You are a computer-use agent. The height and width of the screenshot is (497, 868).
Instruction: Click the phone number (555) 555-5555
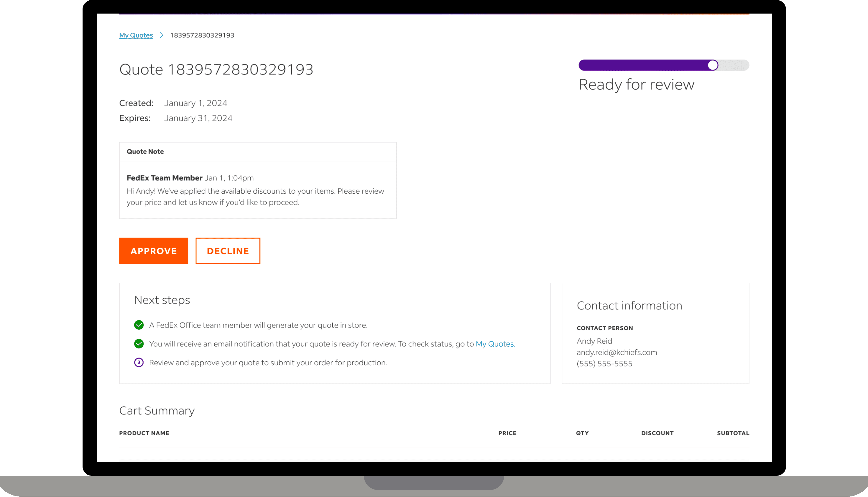[x=604, y=363]
